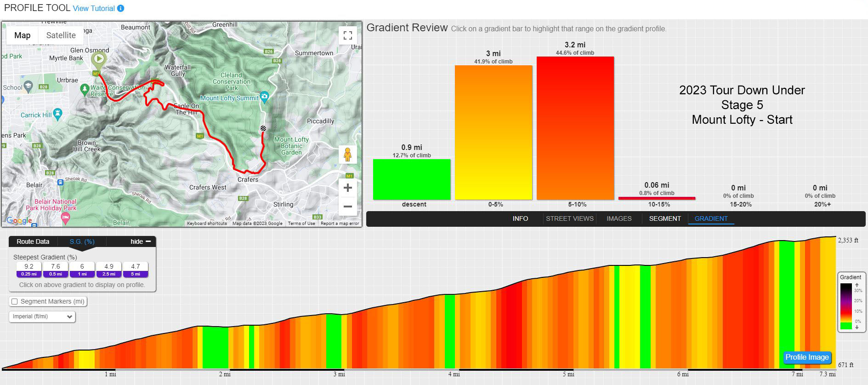The image size is (868, 385).
Task: Click the info icon beside View Tutorial
Action: pos(121,8)
